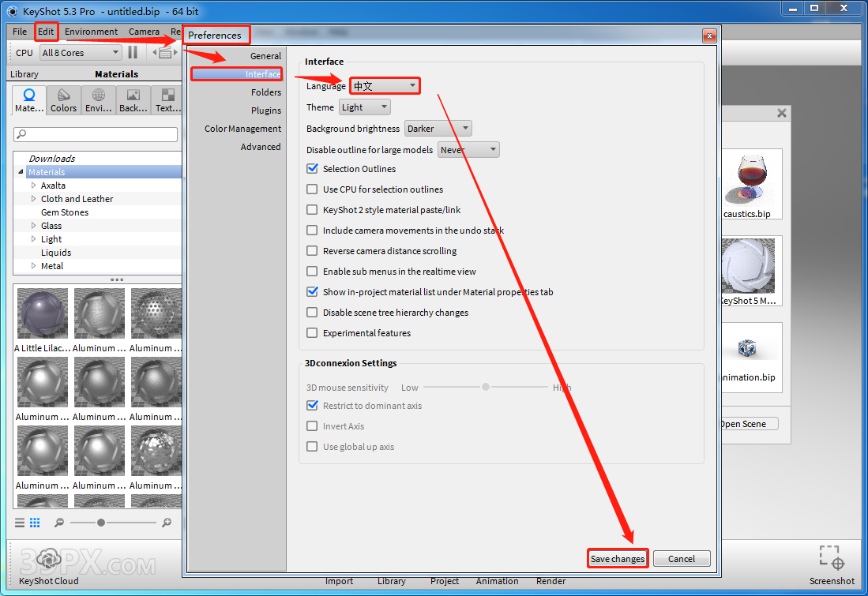Click the Cancel button
Viewport: 868px width, 596px height.
pos(682,559)
